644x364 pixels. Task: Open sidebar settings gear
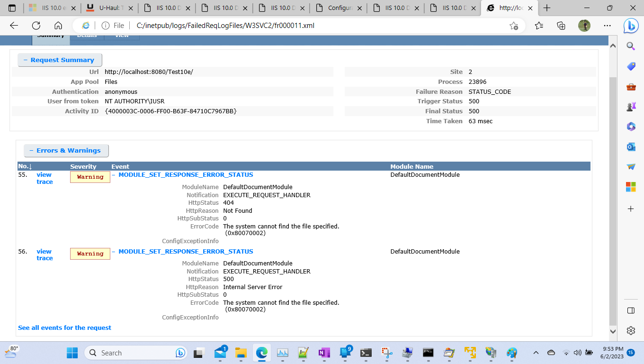631,330
